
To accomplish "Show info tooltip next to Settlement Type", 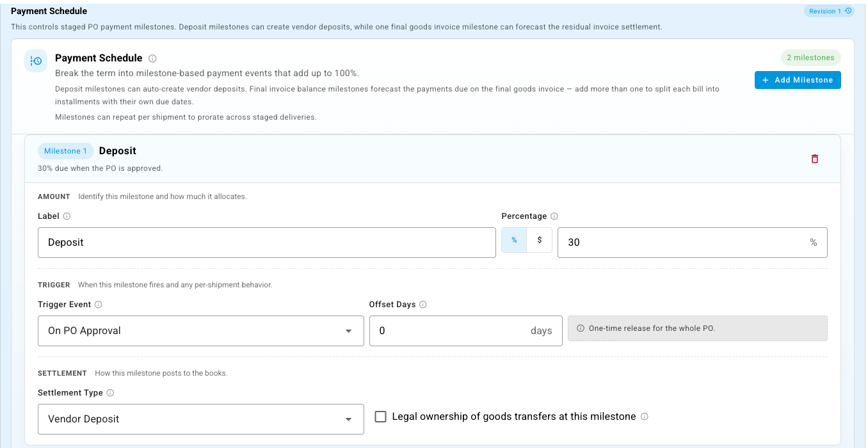I will coord(110,393).
